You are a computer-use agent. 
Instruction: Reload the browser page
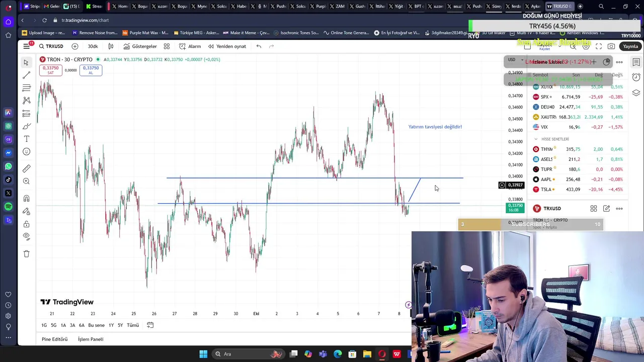point(44,20)
